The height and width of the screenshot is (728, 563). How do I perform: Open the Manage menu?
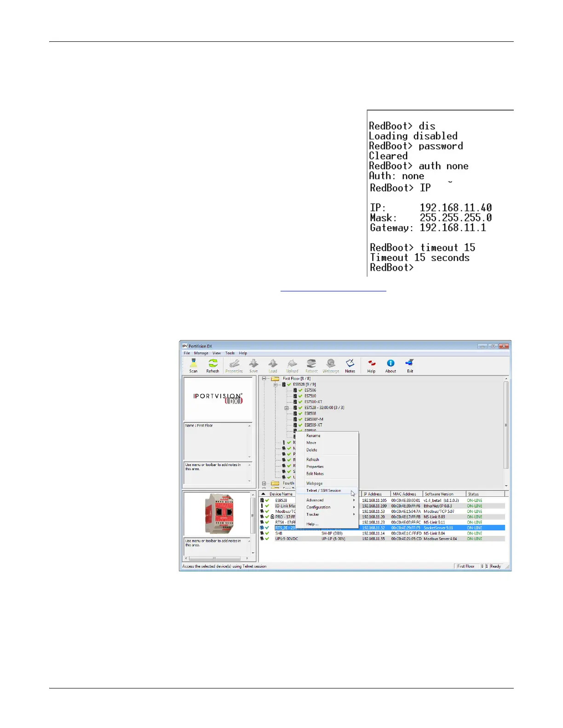click(201, 353)
